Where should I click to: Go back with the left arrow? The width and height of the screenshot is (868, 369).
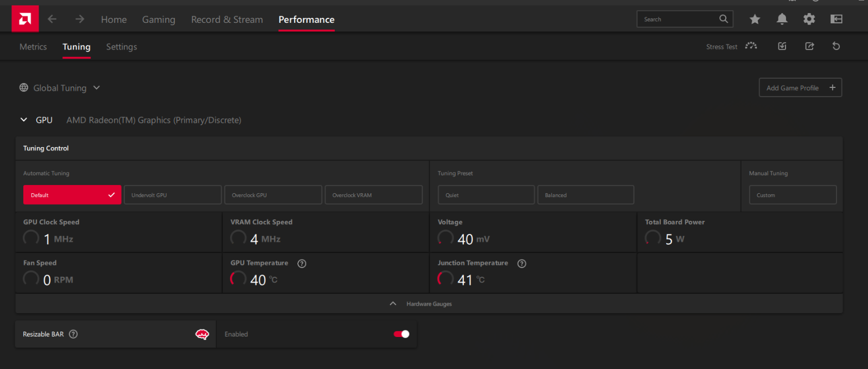click(x=52, y=19)
